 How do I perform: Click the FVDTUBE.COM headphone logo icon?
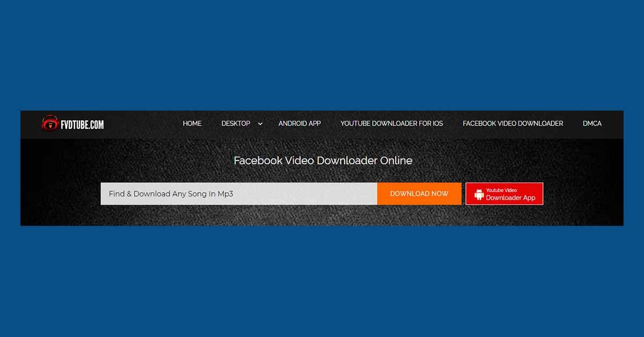[x=50, y=123]
